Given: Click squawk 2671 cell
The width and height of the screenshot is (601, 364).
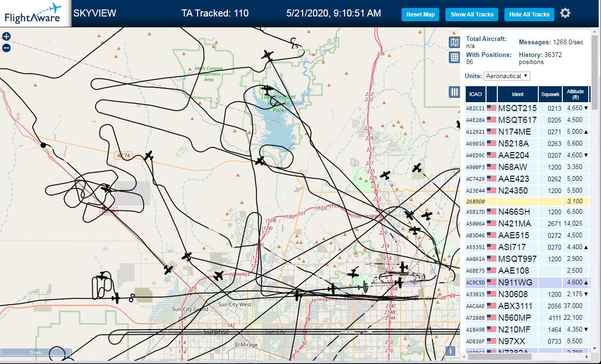Looking at the screenshot, I should tap(551, 224).
